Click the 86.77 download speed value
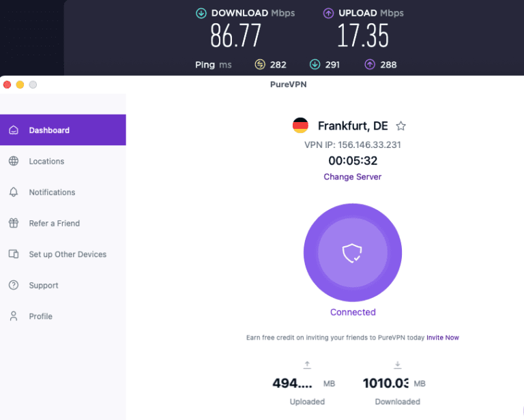This screenshot has height=420, width=524. click(x=235, y=35)
